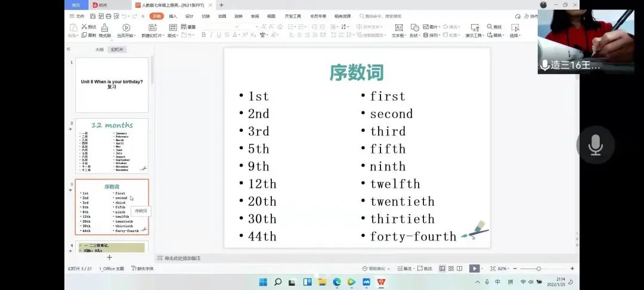
Task: Click the zoom slider handle
Action: [538, 269]
